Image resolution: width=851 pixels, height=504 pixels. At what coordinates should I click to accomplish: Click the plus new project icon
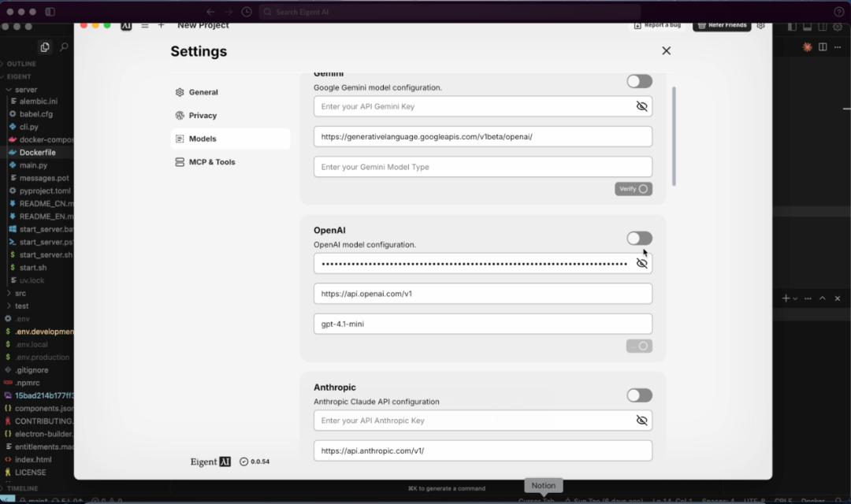click(162, 25)
